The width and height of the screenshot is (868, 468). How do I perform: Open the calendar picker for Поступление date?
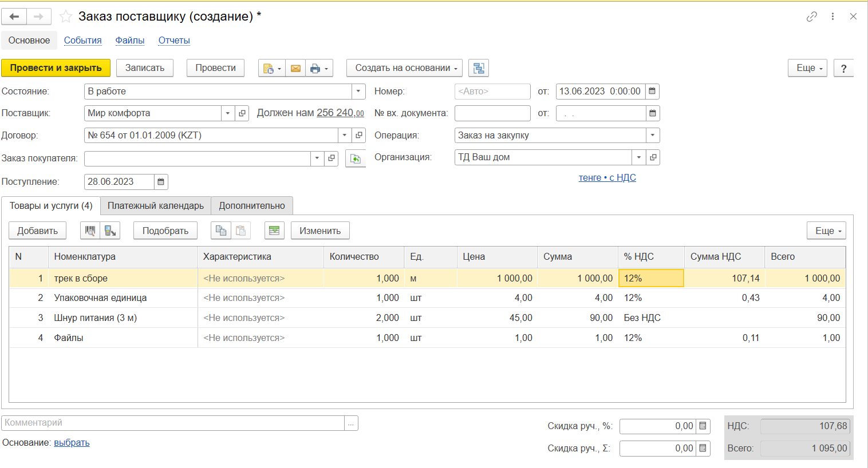(161, 182)
